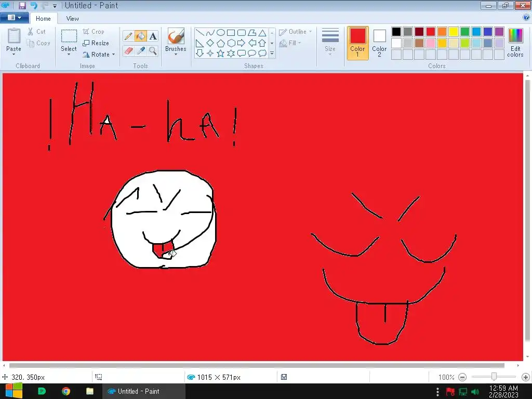Click the Brushes tool icon
This screenshot has width=532, height=399.
tap(176, 36)
